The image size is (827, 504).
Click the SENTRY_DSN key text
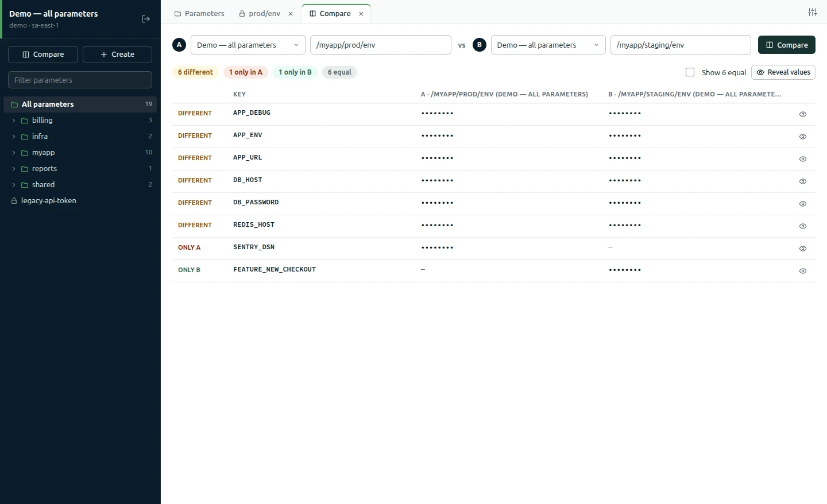[x=254, y=247]
